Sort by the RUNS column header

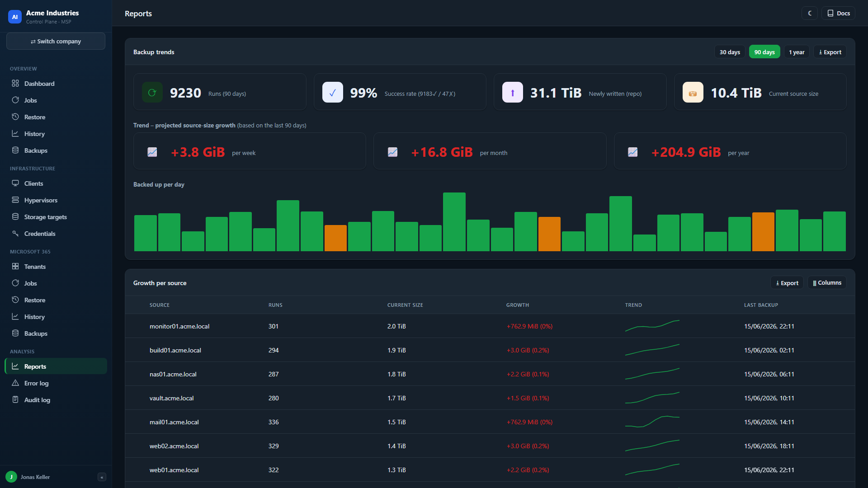tap(275, 305)
